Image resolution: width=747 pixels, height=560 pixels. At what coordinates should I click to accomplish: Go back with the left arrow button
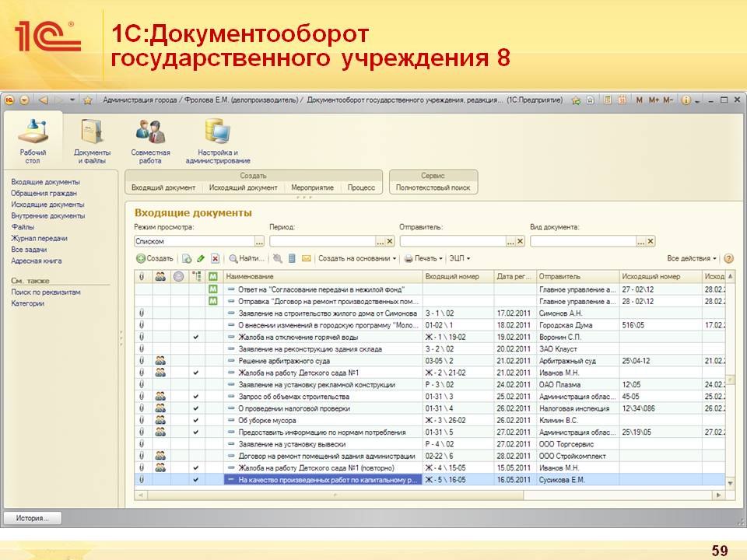pos(43,100)
